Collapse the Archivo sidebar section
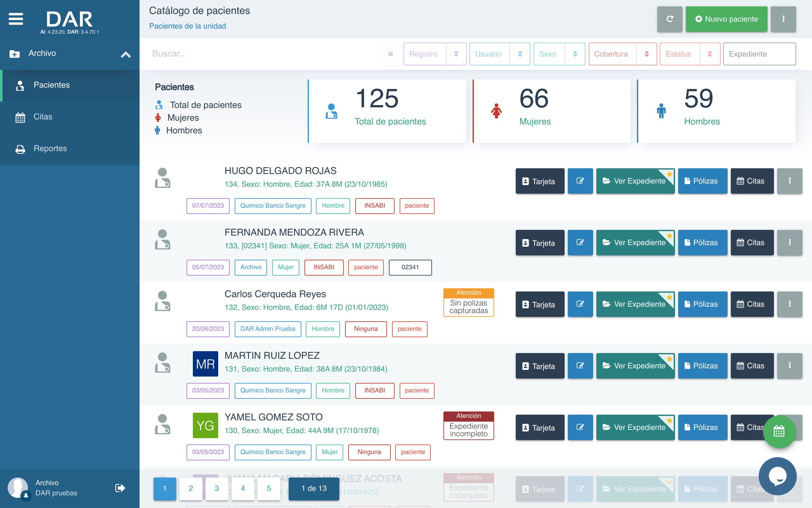Screen dimensions: 812x508 tap(126, 54)
